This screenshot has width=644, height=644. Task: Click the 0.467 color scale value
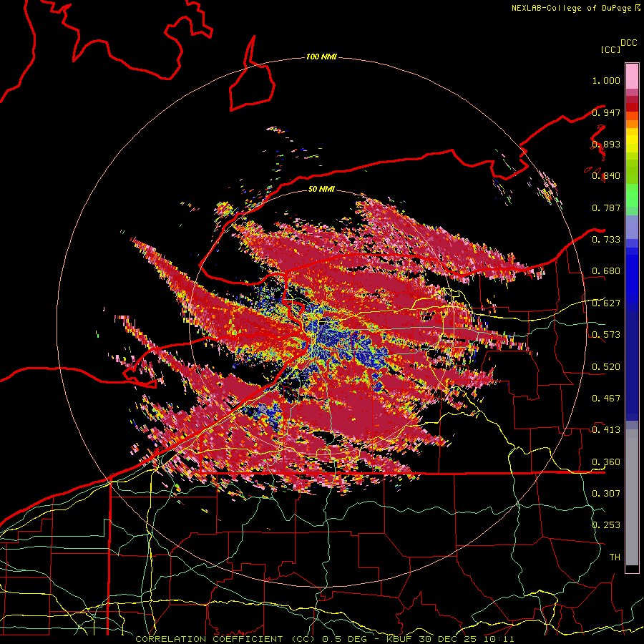click(606, 398)
